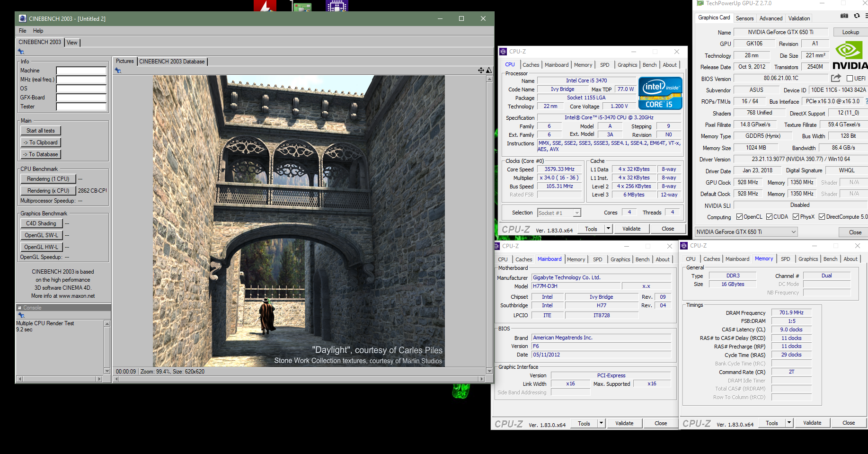Open SPD tab in CPU-Z Memory window
Viewport: 868px width, 454px height.
click(x=785, y=259)
